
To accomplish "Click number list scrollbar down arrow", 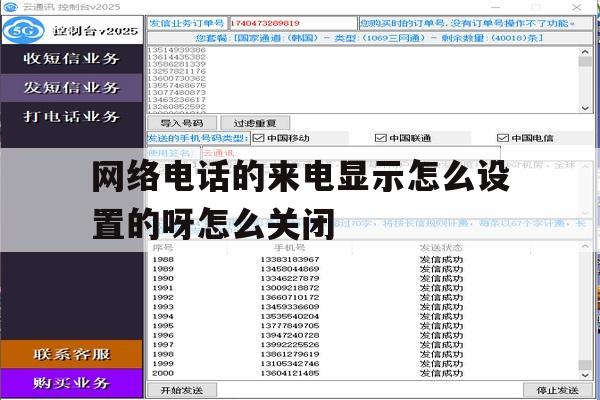I will [x=585, y=108].
